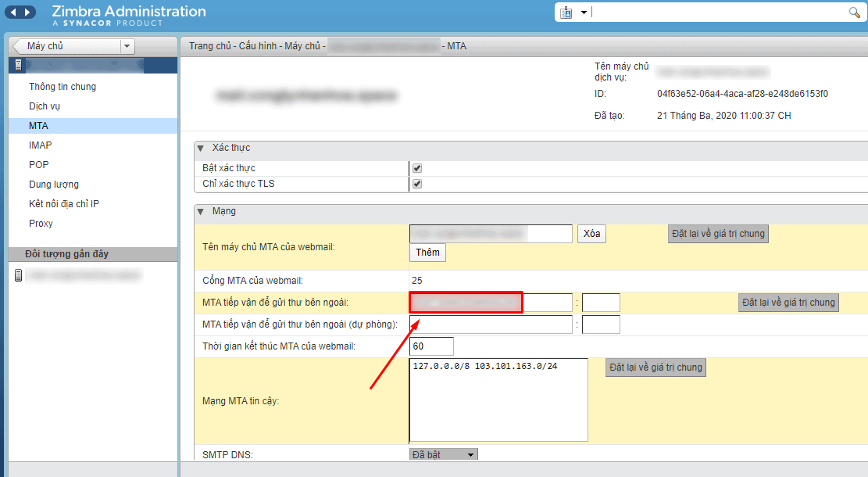
Task: Click the right navigation arrow icon
Action: coord(29,13)
